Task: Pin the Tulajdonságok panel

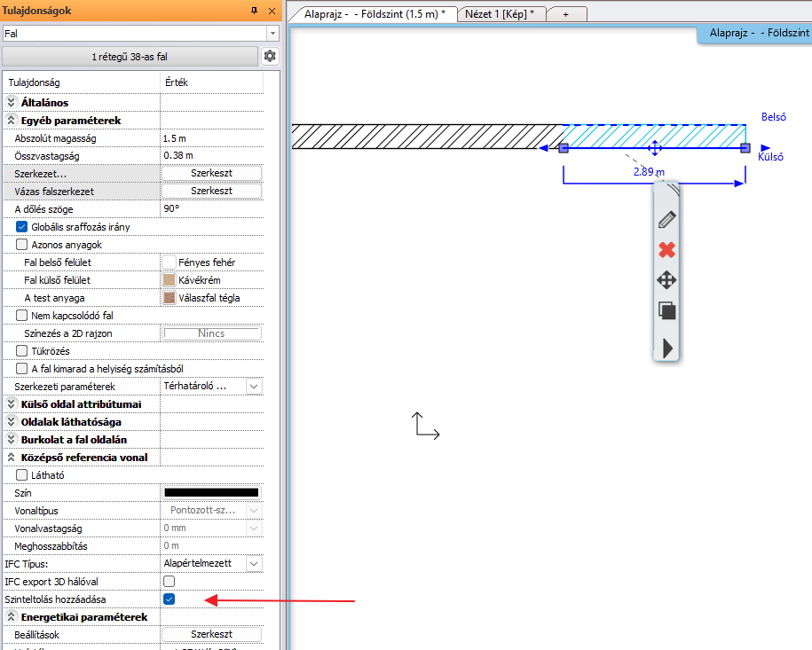Action: [x=255, y=11]
